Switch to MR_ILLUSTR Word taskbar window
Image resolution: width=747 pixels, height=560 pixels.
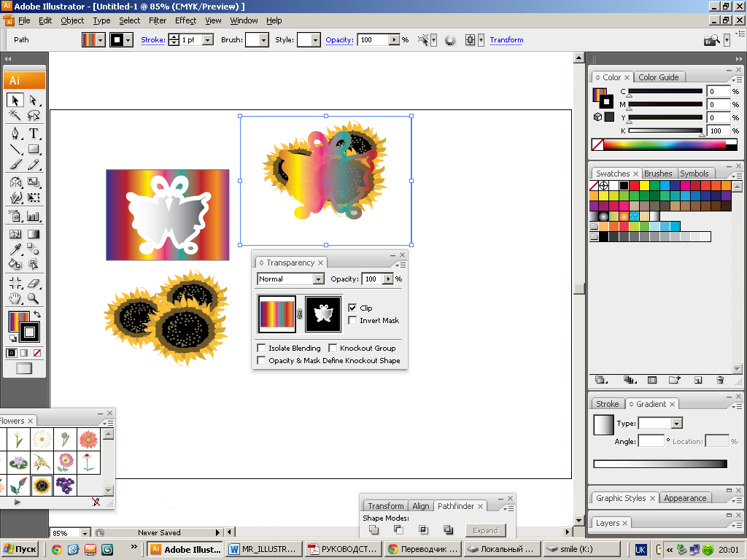264,549
